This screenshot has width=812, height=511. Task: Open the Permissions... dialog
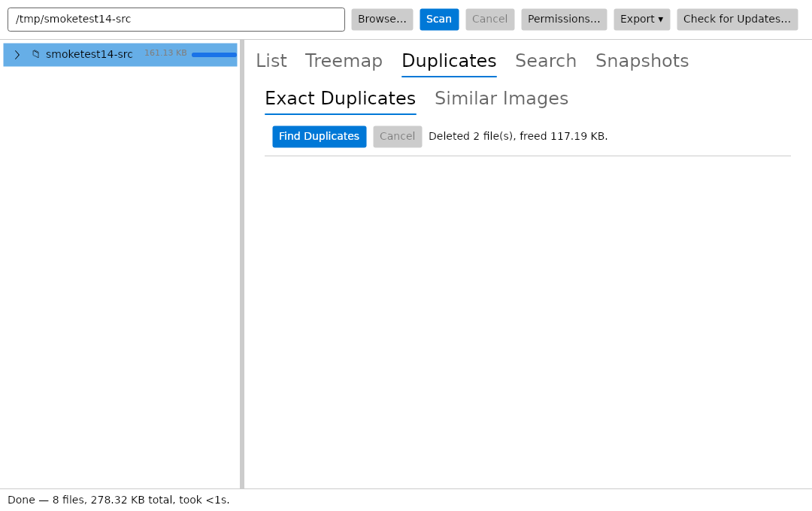coord(564,20)
